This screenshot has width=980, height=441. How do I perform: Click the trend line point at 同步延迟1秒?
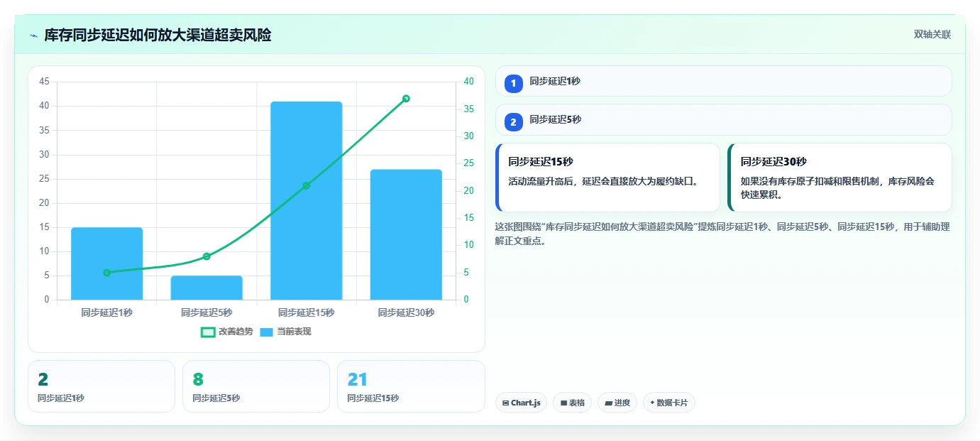coord(107,273)
